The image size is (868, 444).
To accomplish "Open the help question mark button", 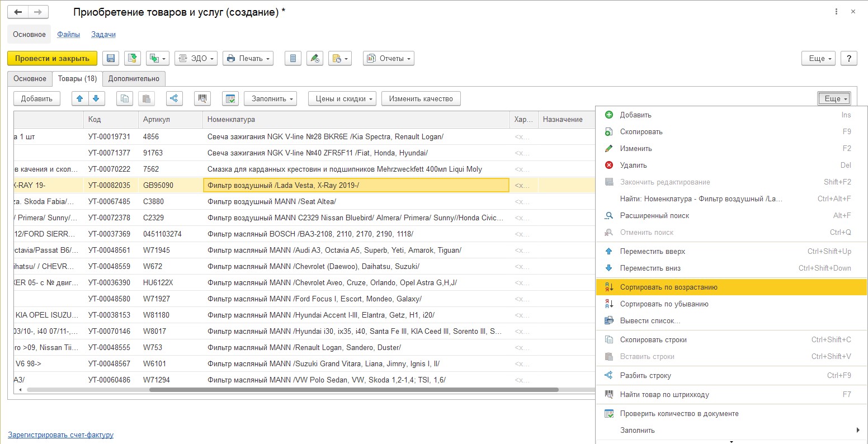I will (x=848, y=59).
